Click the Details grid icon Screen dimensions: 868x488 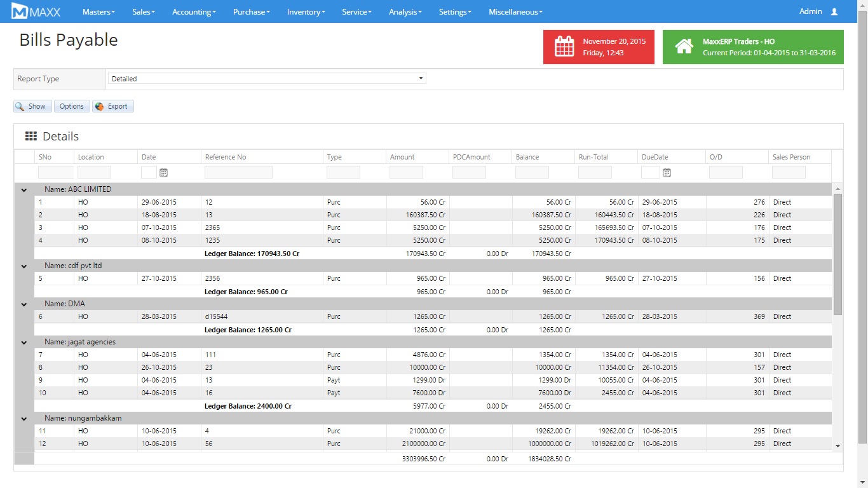[x=31, y=136]
